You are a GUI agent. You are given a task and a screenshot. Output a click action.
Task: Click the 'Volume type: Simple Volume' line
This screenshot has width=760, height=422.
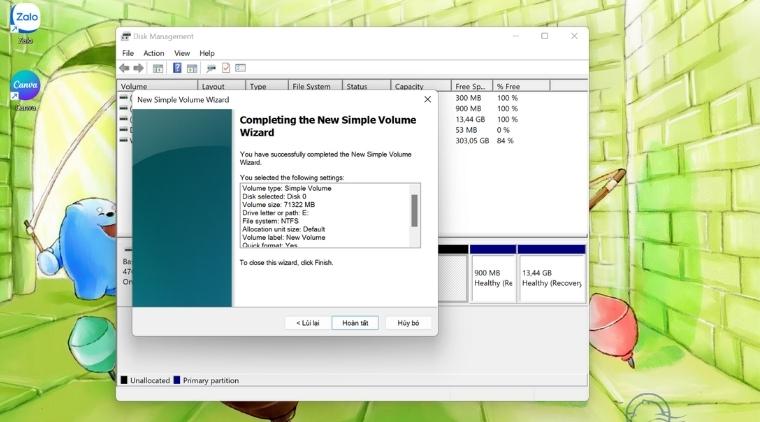point(287,188)
